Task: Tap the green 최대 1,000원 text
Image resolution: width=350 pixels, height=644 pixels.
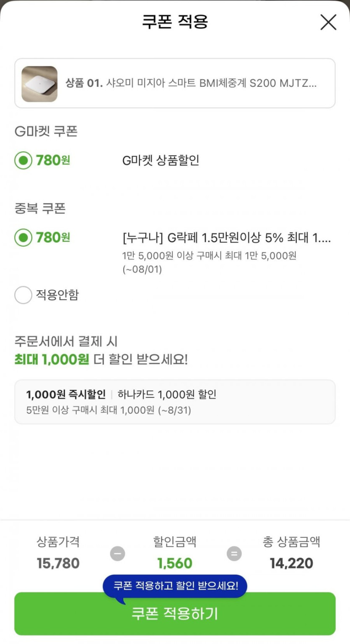Action: 52,360
